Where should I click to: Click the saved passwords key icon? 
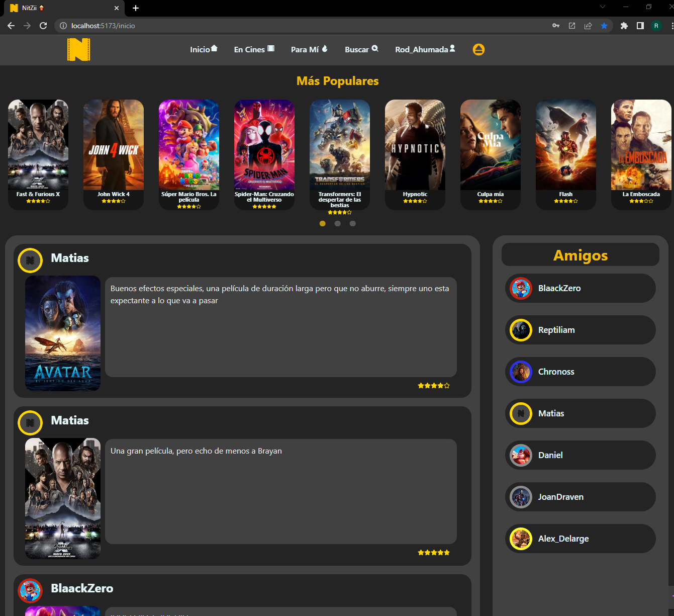(556, 26)
